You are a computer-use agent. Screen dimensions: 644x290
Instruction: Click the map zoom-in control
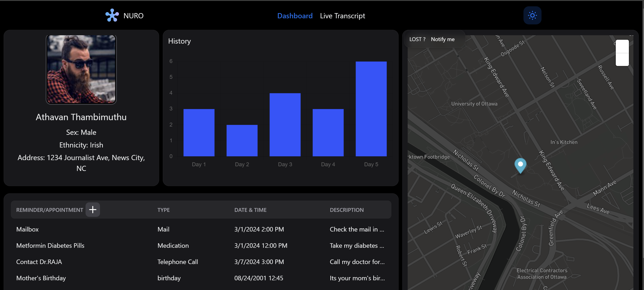click(622, 47)
